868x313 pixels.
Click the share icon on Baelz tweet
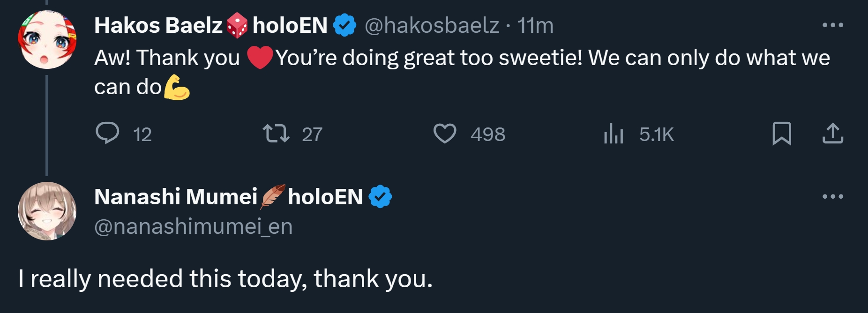833,134
